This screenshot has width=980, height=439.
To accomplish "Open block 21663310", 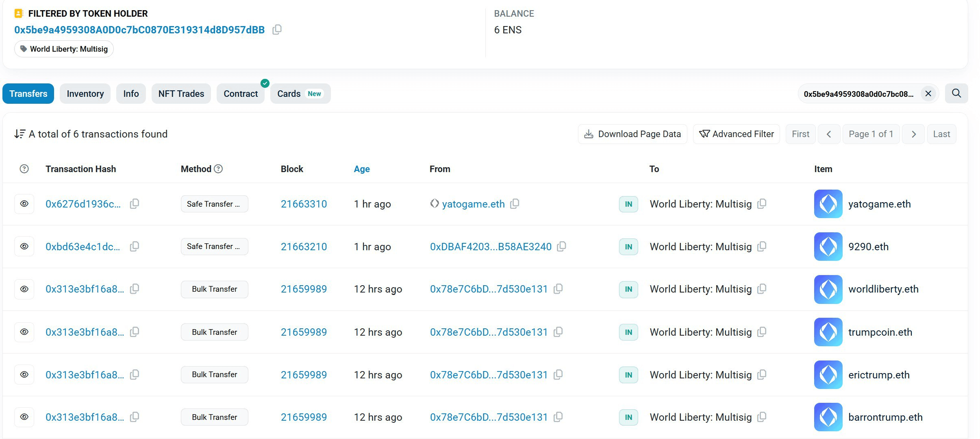I will [x=304, y=204].
